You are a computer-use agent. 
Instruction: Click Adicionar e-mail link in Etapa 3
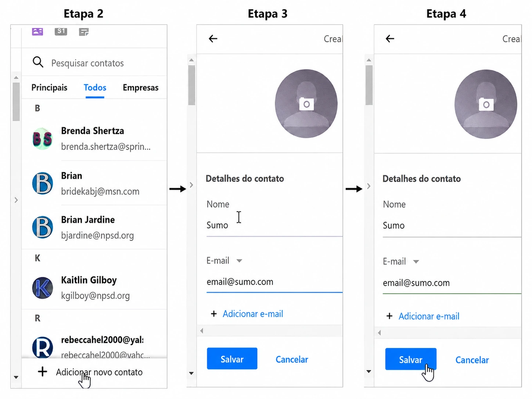coord(253,314)
